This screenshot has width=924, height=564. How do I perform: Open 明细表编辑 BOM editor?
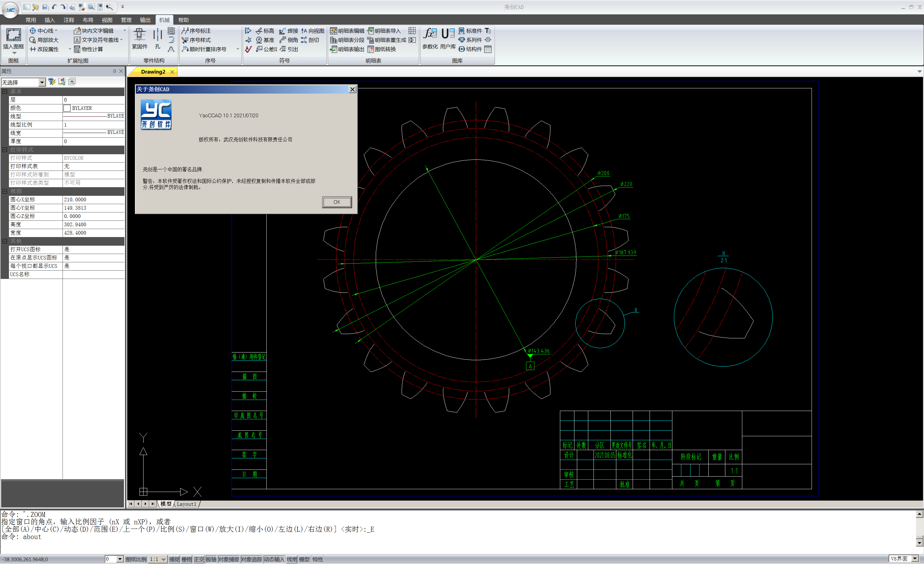pyautogui.click(x=347, y=31)
